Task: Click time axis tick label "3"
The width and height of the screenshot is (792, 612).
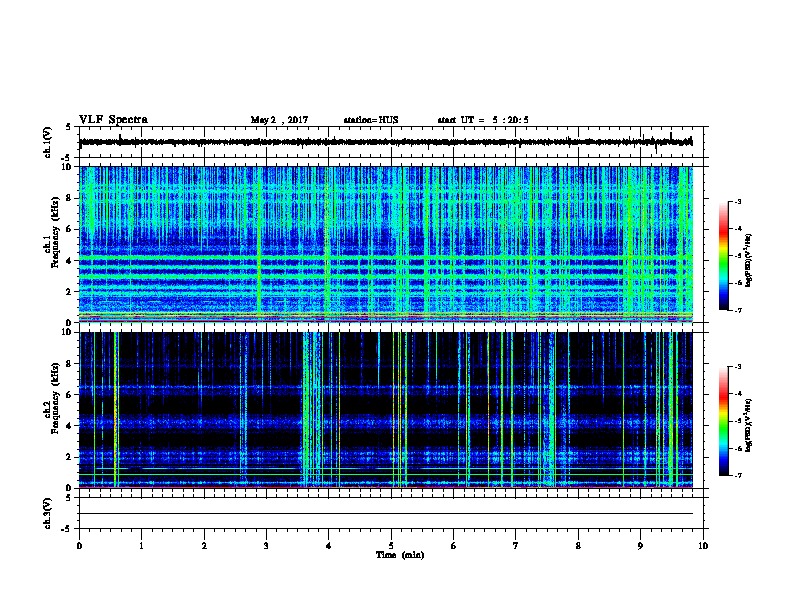Action: 266,546
